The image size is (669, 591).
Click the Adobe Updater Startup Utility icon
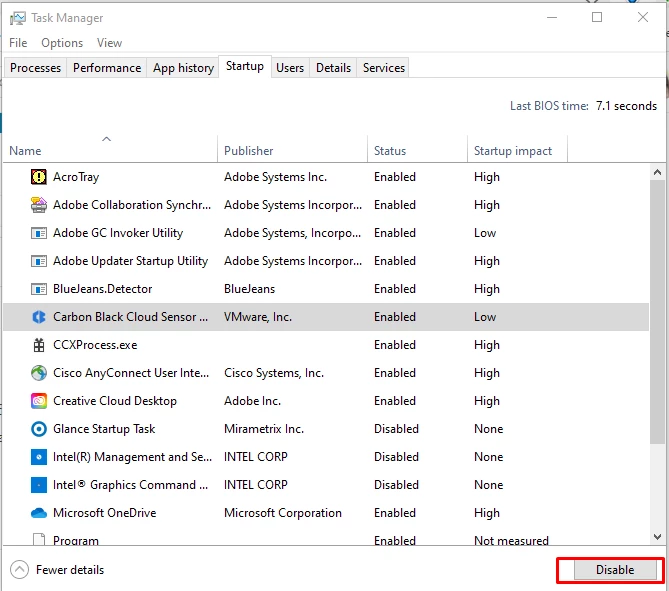pos(38,261)
